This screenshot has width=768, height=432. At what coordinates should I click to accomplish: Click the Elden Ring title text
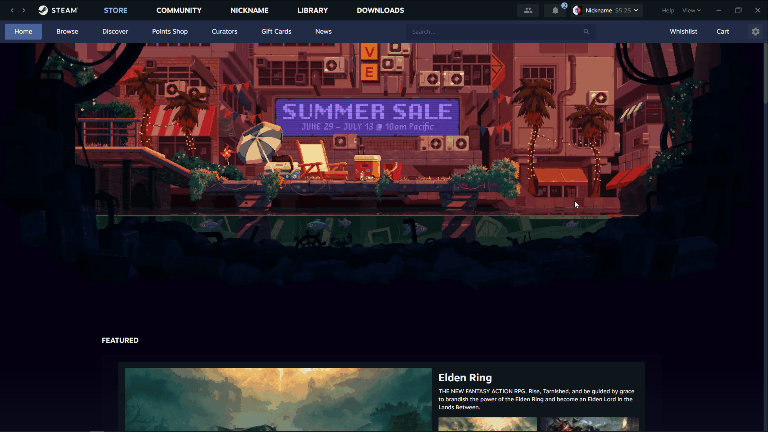[465, 378]
